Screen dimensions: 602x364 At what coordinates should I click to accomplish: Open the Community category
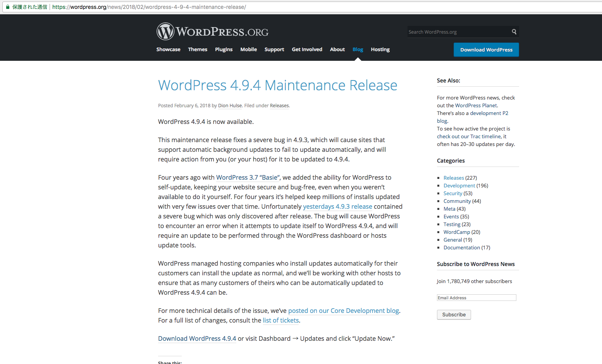click(457, 201)
